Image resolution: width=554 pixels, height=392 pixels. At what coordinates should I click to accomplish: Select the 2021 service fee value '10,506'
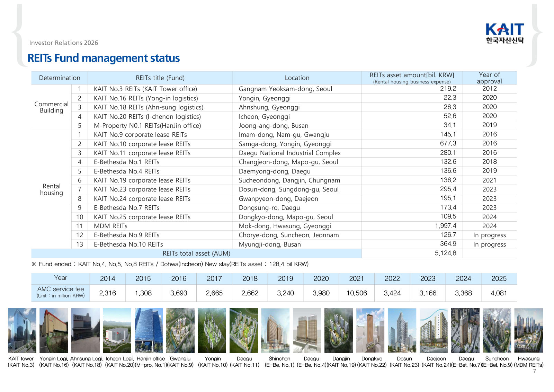[357, 293]
